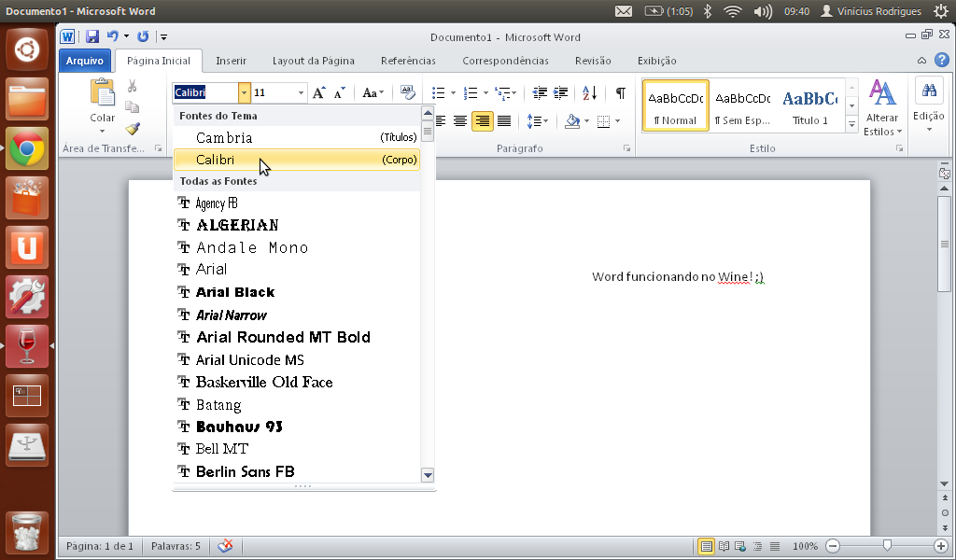Toggle center text alignment
The height and width of the screenshot is (560, 956).
[x=460, y=121]
